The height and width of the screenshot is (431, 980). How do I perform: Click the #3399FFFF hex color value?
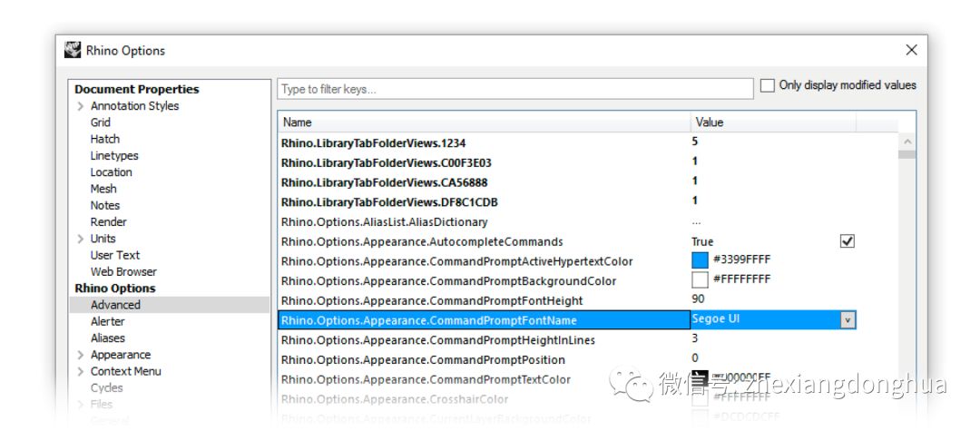pos(742,260)
